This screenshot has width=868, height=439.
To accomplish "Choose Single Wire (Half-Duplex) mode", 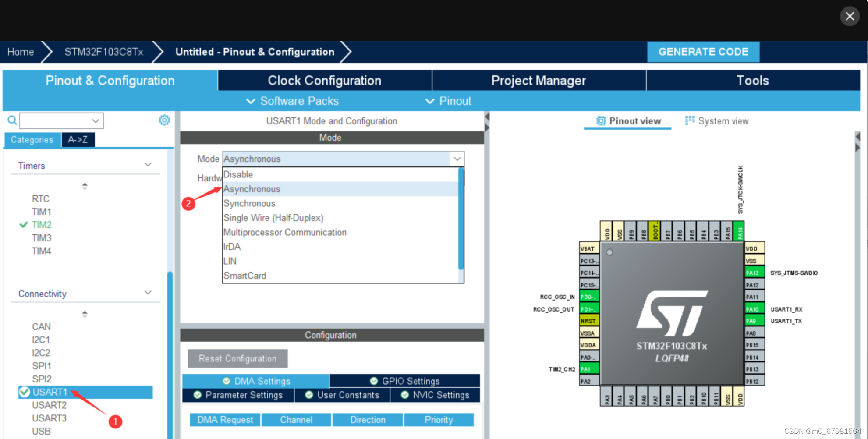I will coord(340,218).
